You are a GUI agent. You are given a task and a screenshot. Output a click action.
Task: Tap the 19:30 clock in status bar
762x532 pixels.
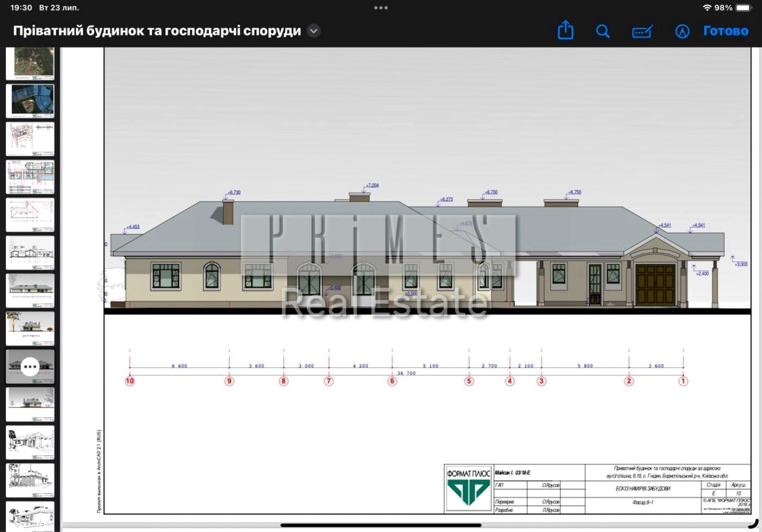coord(21,8)
